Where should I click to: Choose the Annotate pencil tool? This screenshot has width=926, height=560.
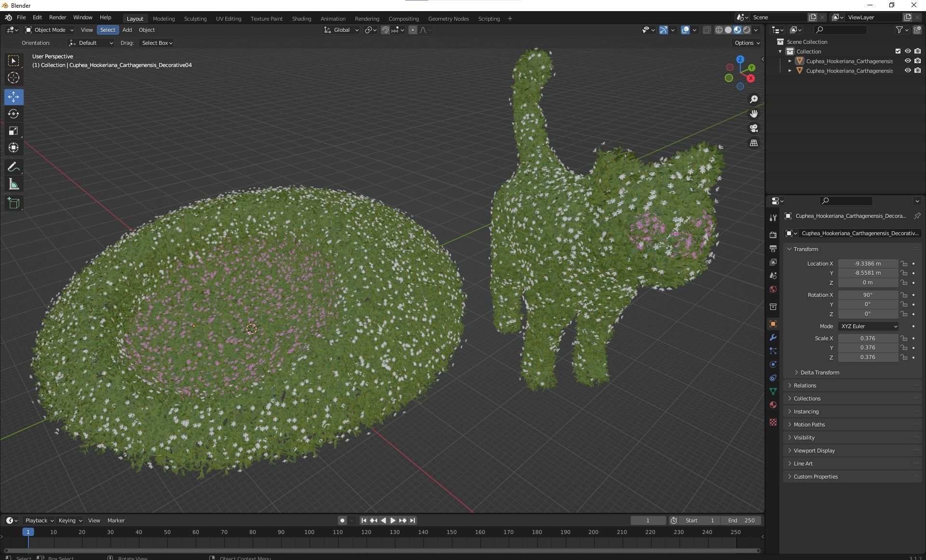14,167
